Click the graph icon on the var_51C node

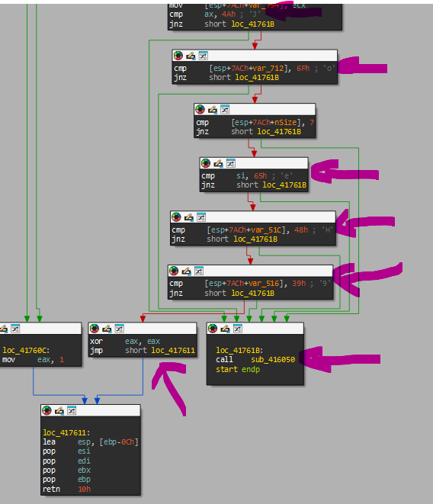201,217
